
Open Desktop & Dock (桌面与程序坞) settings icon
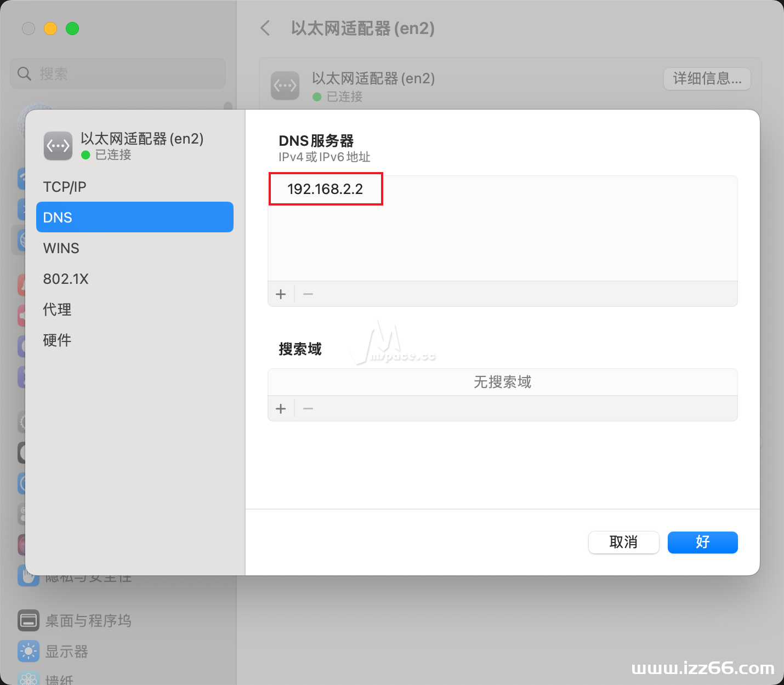point(29,620)
